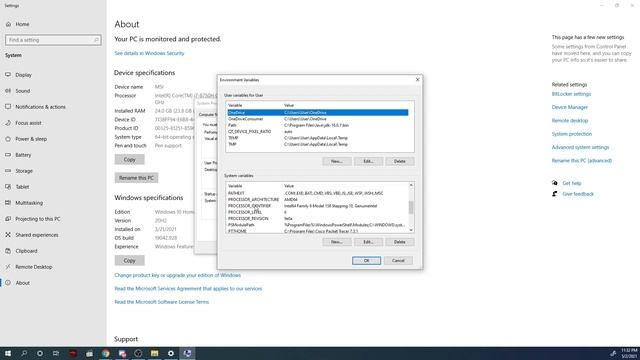Open See details in Windows Security link
Viewport: 640px width, 360px height.
[x=149, y=53]
